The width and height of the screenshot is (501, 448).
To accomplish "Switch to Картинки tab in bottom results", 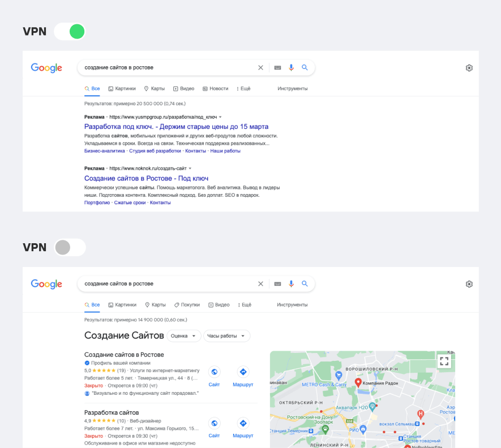I will coord(122,305).
